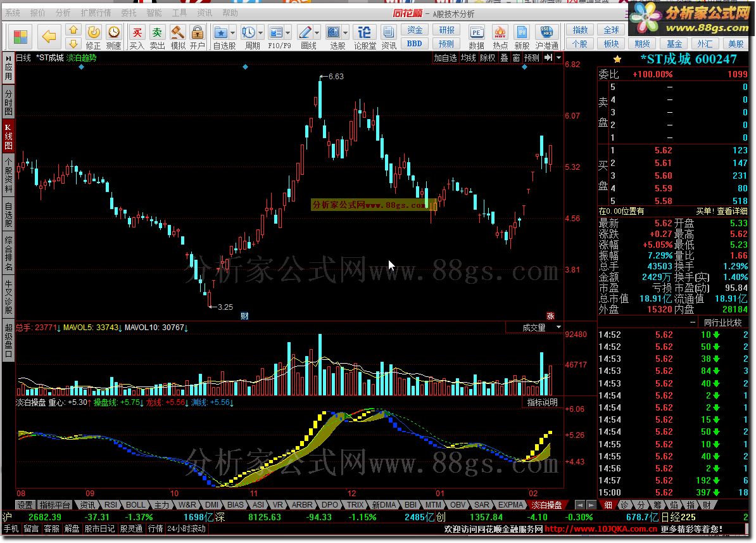Expand the 选股 dropdown arrow
The image size is (756, 543).
(x=345, y=33)
